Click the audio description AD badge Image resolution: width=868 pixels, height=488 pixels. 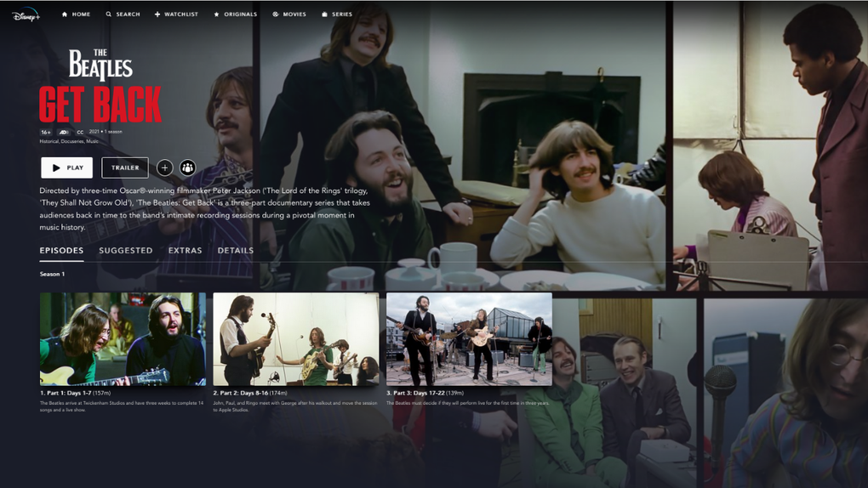point(64,133)
